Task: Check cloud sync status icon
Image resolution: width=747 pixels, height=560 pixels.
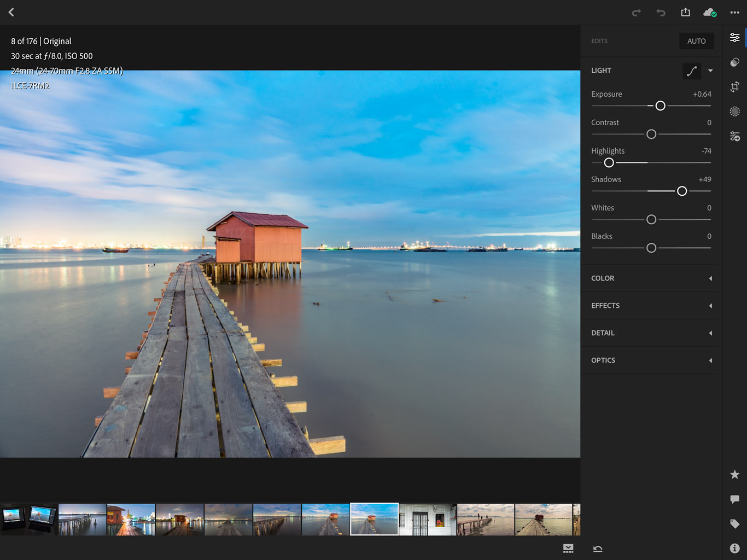Action: (x=709, y=13)
